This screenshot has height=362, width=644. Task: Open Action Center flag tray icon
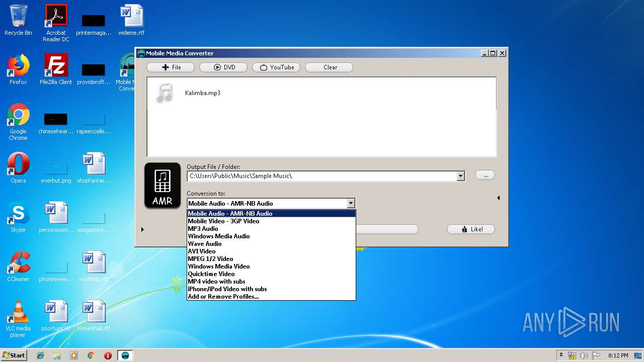pos(596,355)
